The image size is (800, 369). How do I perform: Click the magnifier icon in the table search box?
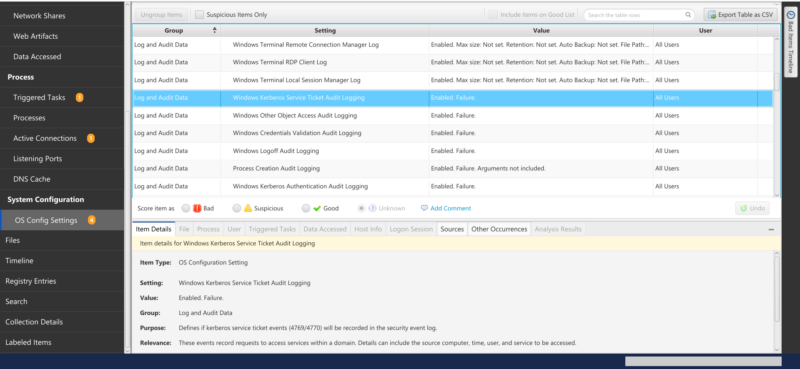688,15
